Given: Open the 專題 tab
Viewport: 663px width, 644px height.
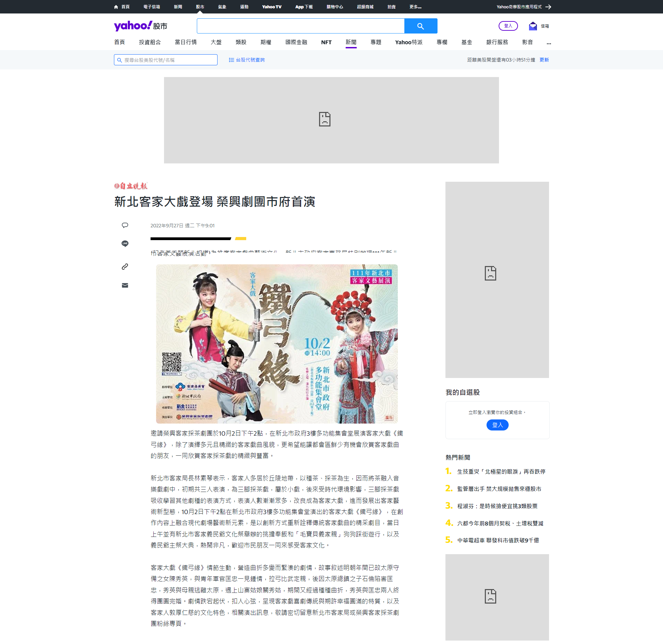Looking at the screenshot, I should (x=376, y=42).
